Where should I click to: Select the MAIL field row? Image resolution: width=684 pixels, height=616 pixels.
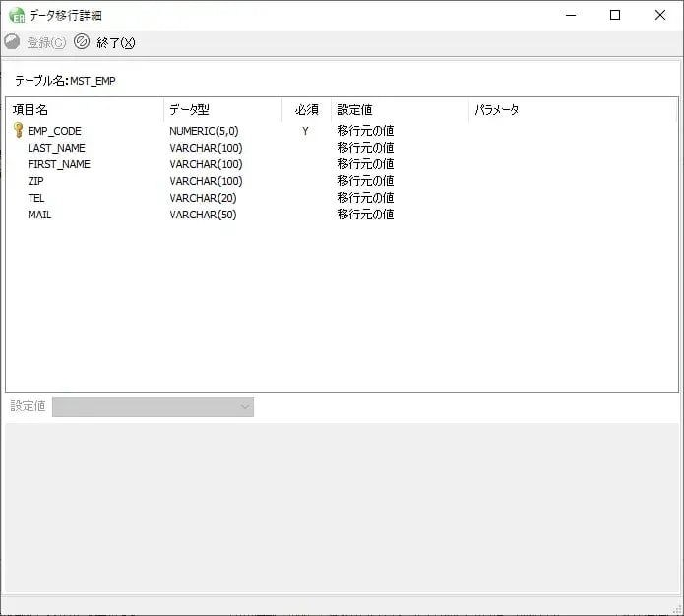click(39, 215)
